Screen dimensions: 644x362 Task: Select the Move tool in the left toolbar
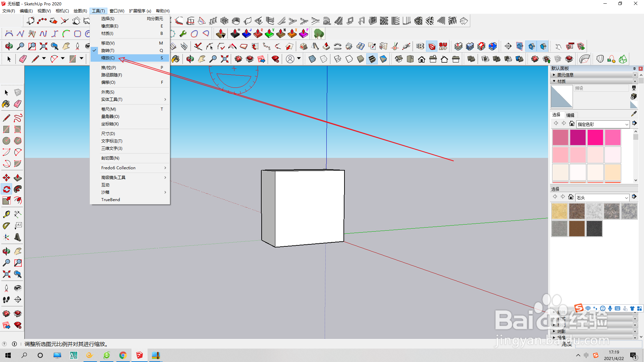(6, 178)
